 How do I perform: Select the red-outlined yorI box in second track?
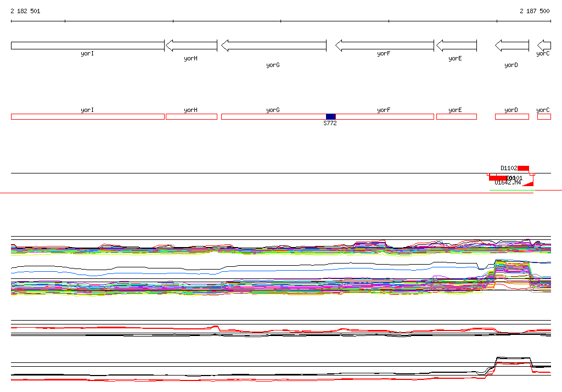coord(87,116)
